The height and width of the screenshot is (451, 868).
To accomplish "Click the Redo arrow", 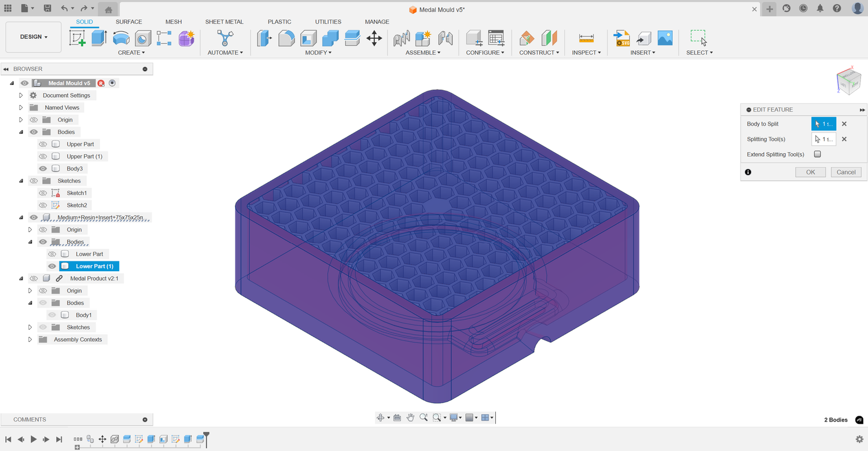I will click(84, 9).
